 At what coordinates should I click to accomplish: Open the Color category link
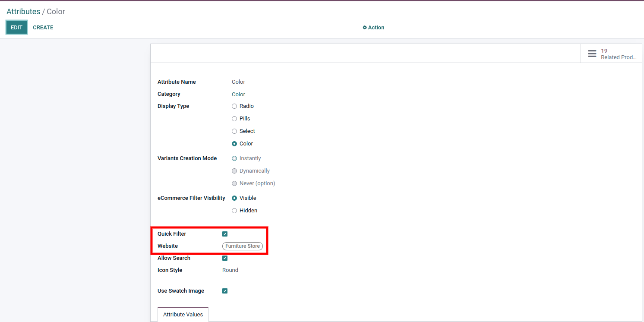click(238, 94)
